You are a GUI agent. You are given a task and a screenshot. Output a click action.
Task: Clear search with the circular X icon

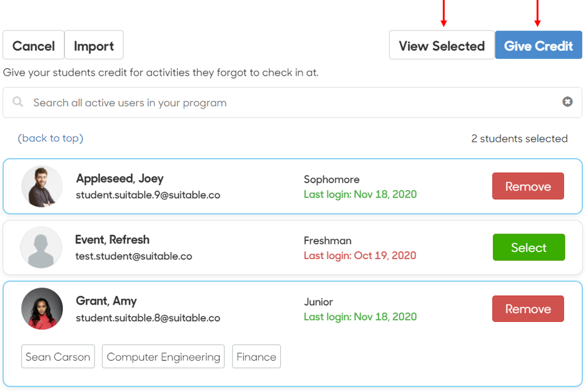click(x=567, y=102)
